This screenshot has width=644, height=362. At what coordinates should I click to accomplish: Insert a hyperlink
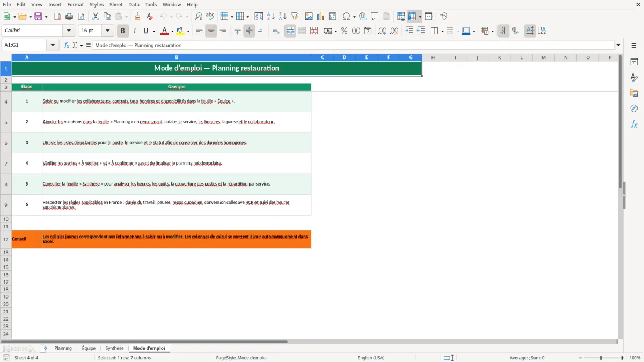pos(363,17)
